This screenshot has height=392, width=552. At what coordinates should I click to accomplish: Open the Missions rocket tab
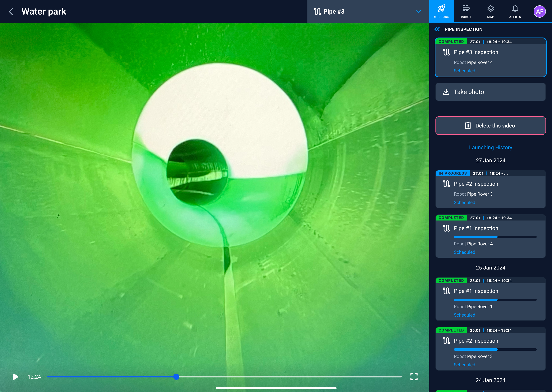[441, 11]
